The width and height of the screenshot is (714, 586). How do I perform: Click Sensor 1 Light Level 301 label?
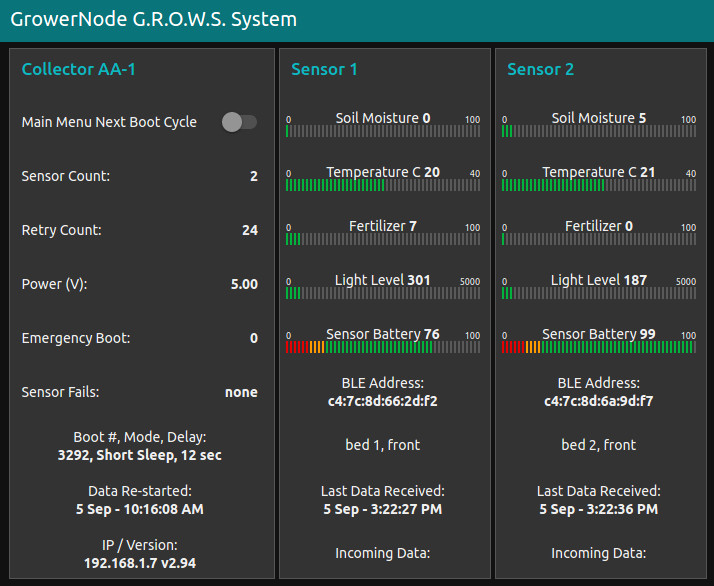click(x=383, y=280)
